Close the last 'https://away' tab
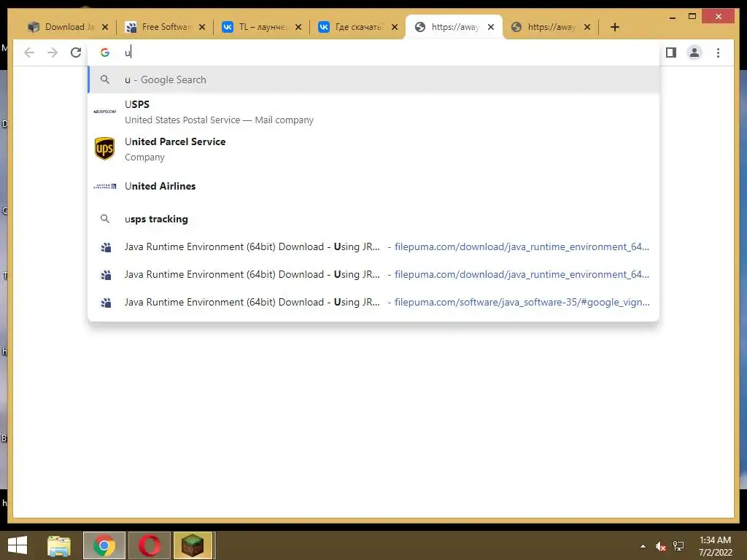Viewport: 747px width, 560px height. pos(587,27)
